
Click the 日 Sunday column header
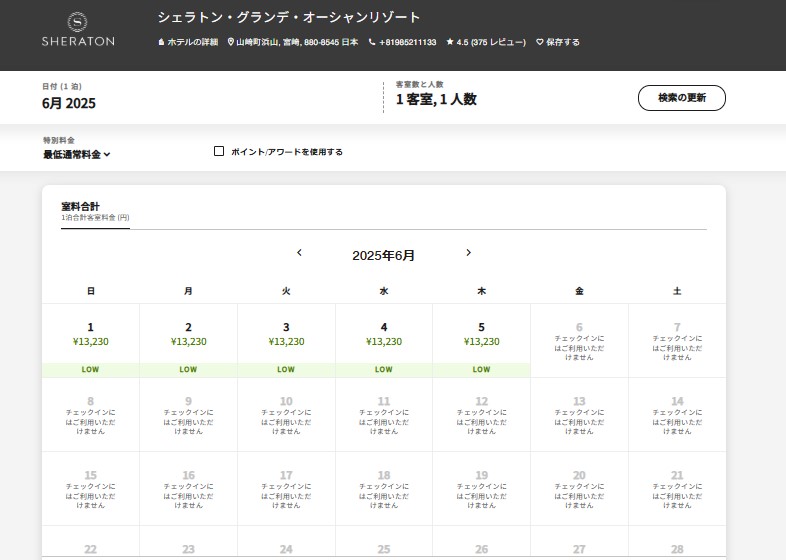91,291
